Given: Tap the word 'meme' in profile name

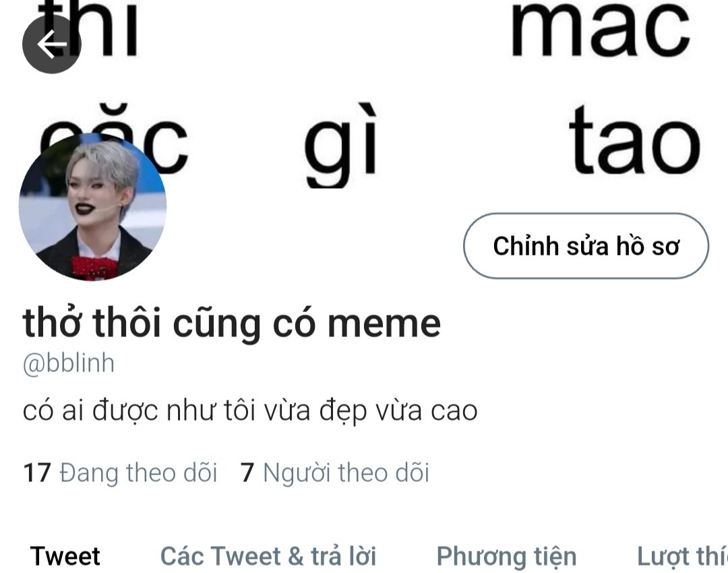Looking at the screenshot, I should pos(384,324).
